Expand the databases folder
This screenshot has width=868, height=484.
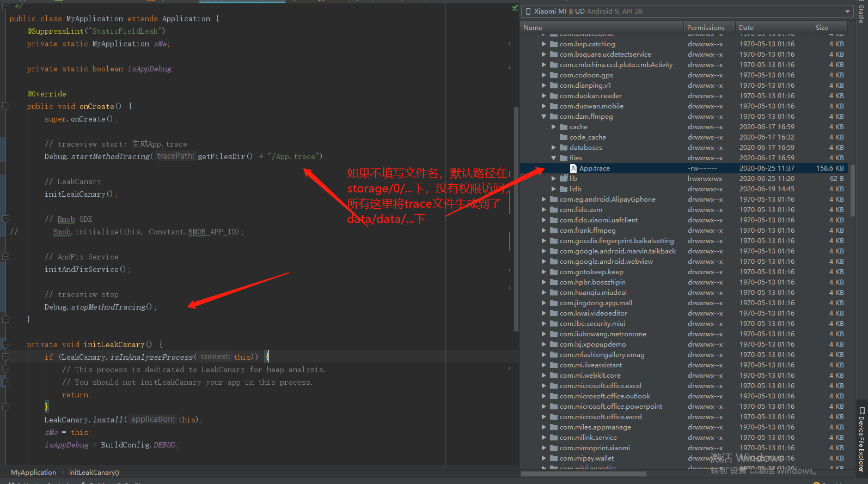pos(553,148)
